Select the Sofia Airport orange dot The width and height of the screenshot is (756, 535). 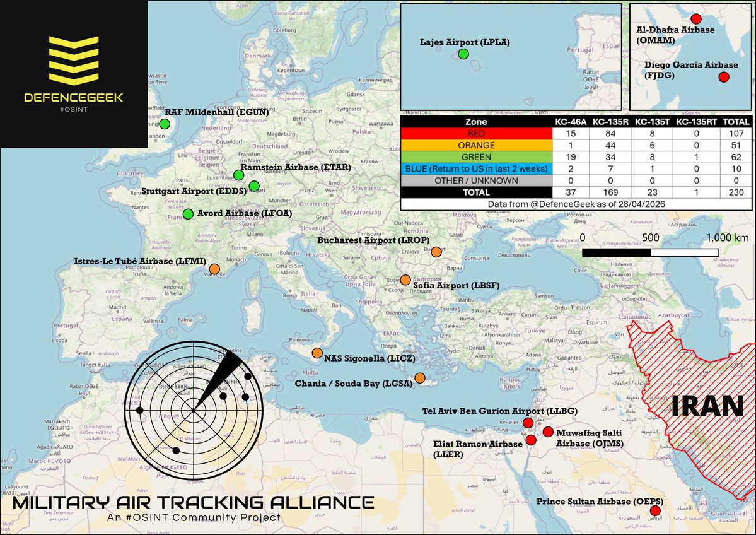405,279
